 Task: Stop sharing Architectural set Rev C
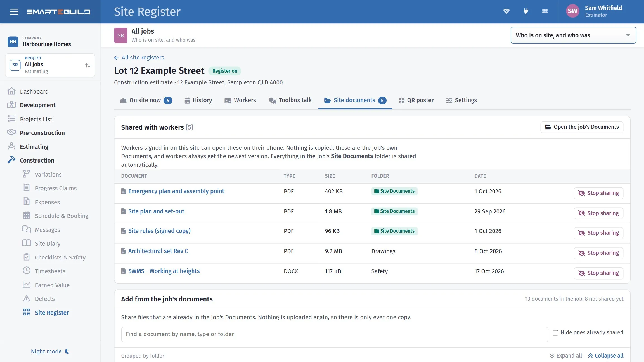click(598, 253)
